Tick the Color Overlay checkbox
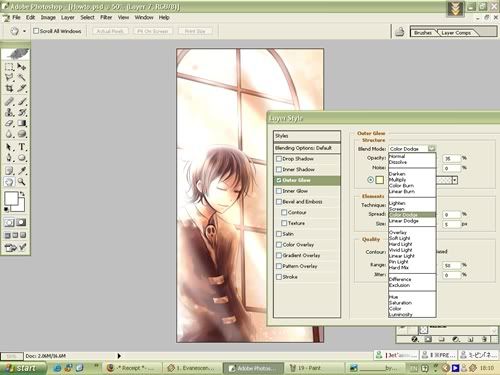This screenshot has width=500, height=375. (279, 245)
